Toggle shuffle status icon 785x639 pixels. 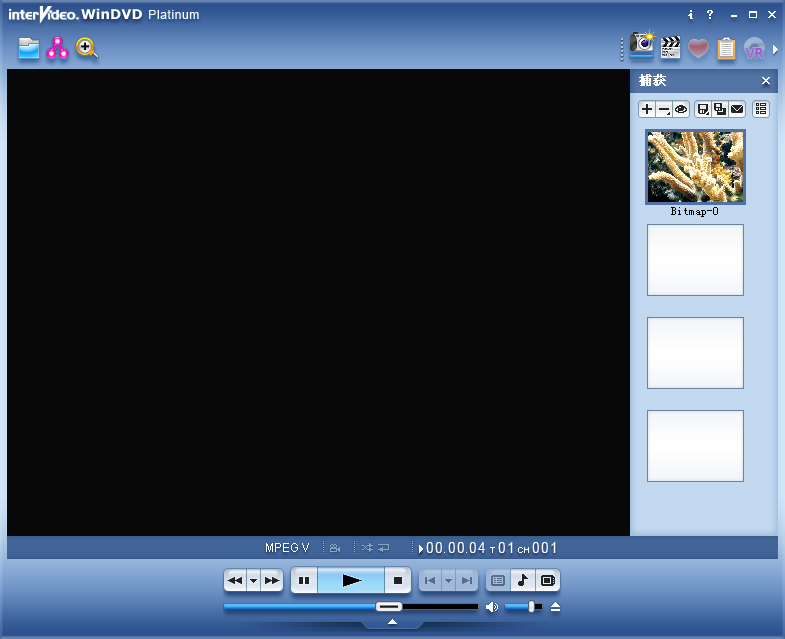pos(367,548)
